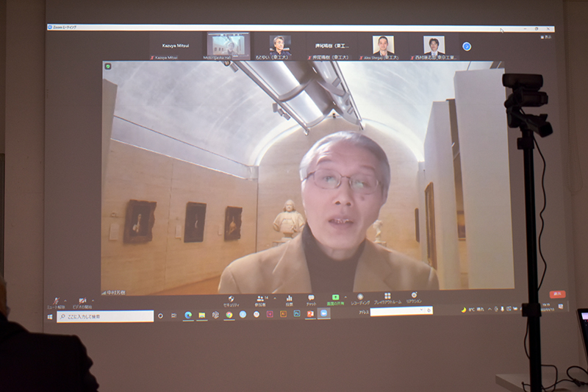Viewport: 588px width, 392px height.
Task: Open the Participants panel
Action: [x=260, y=302]
